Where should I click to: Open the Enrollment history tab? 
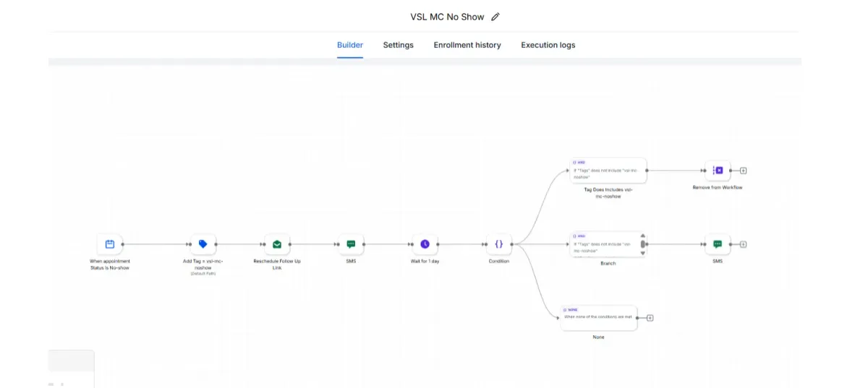467,45
